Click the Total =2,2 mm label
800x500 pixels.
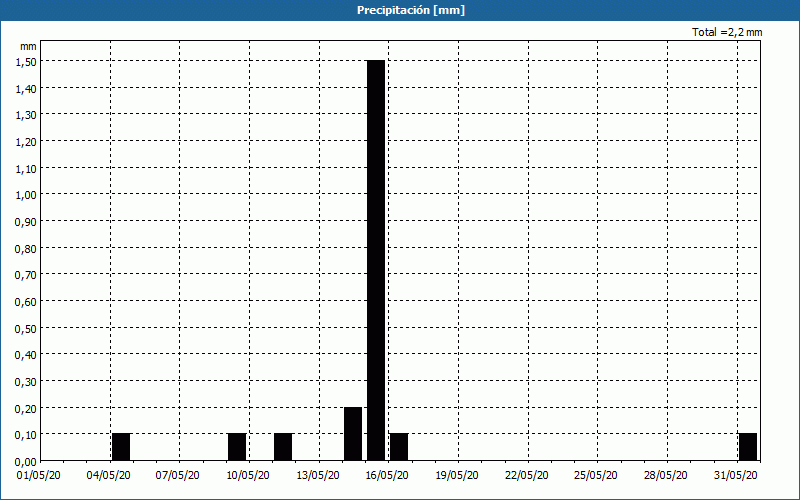727,32
